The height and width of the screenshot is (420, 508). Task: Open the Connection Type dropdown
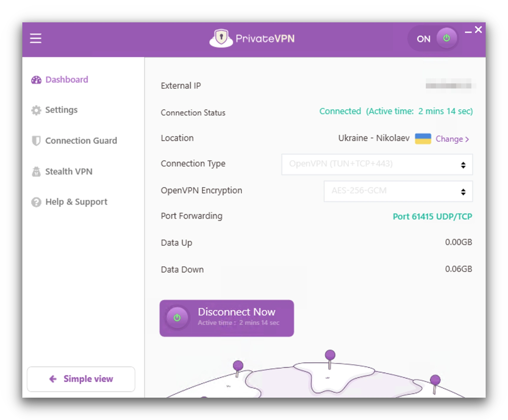click(x=377, y=164)
